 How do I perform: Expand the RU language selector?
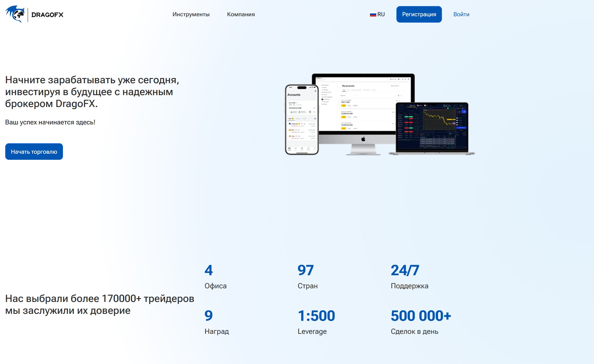(381, 14)
